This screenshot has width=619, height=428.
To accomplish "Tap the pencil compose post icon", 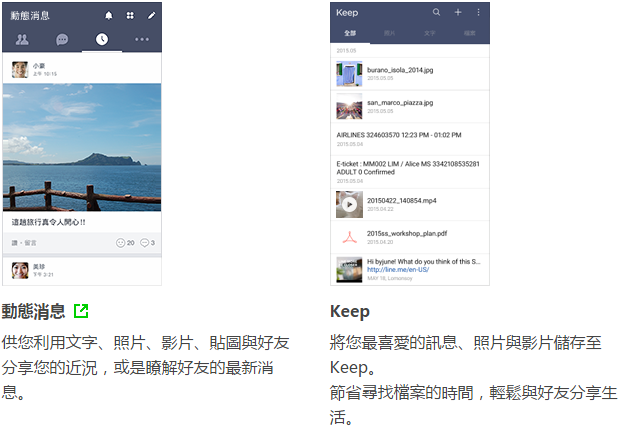I will click(151, 15).
